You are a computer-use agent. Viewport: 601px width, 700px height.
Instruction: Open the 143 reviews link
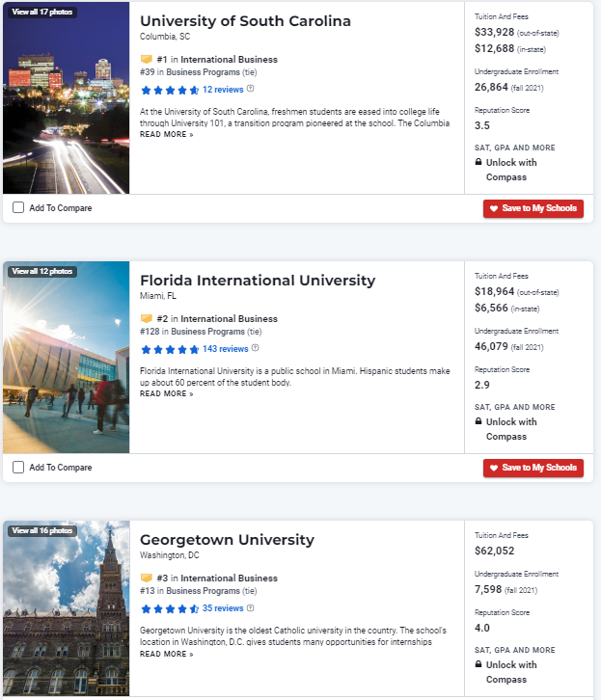pos(225,349)
